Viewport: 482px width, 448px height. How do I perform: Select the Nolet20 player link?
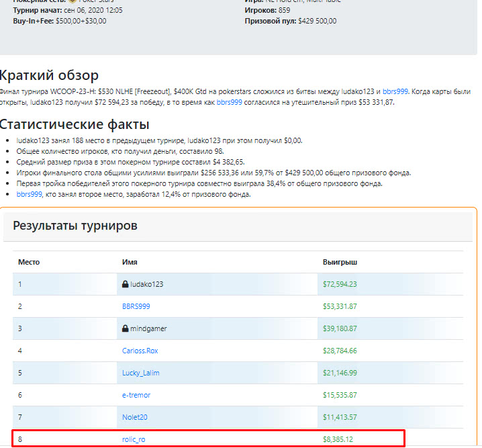click(134, 417)
